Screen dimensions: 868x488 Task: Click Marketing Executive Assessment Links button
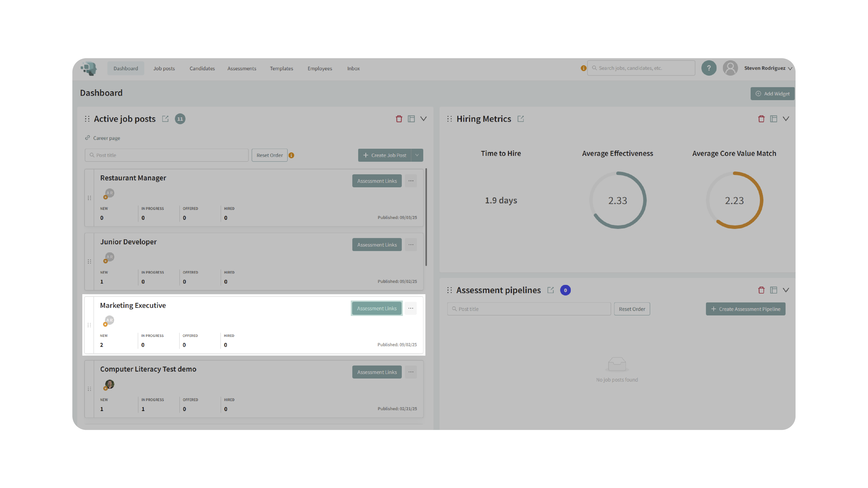tap(377, 308)
